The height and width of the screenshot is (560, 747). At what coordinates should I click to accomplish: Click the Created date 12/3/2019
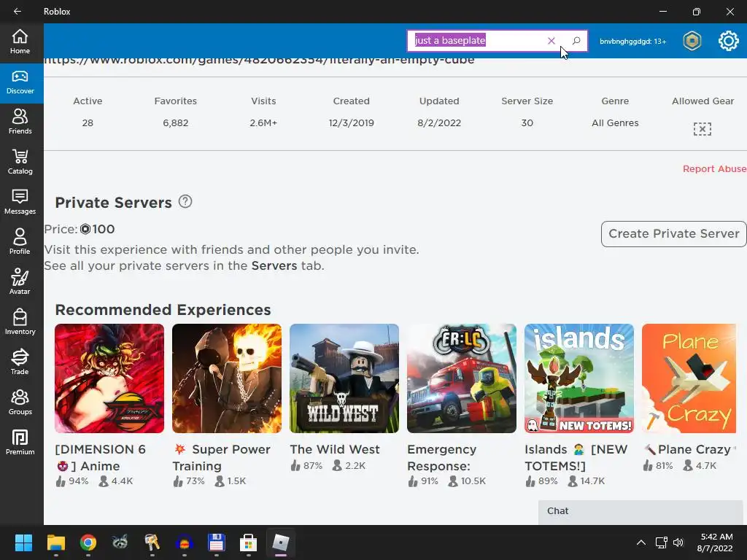click(351, 122)
